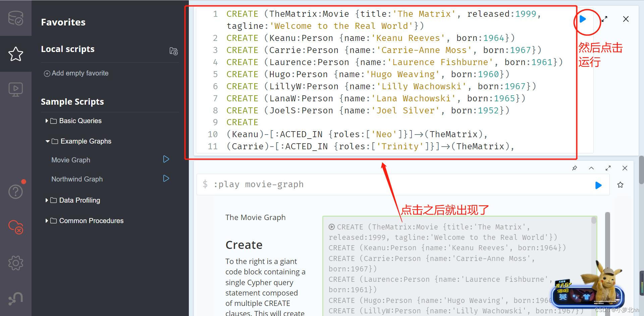This screenshot has width=644, height=316.
Task: Click the Sample Scripts heading
Action: click(72, 102)
